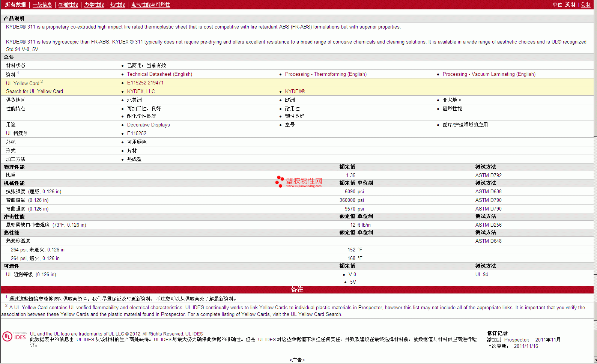Select the ASTM D638 test method text
Image resolution: width=597 pixels, height=364 pixels.
click(x=488, y=192)
